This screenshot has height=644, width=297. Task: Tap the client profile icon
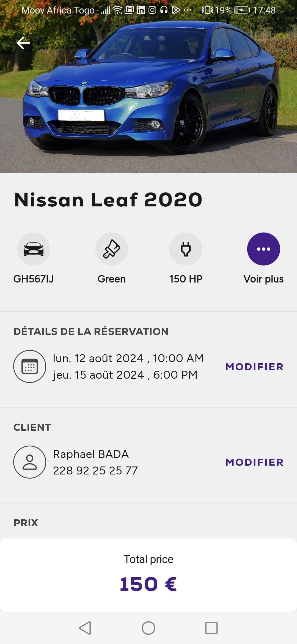(x=30, y=462)
